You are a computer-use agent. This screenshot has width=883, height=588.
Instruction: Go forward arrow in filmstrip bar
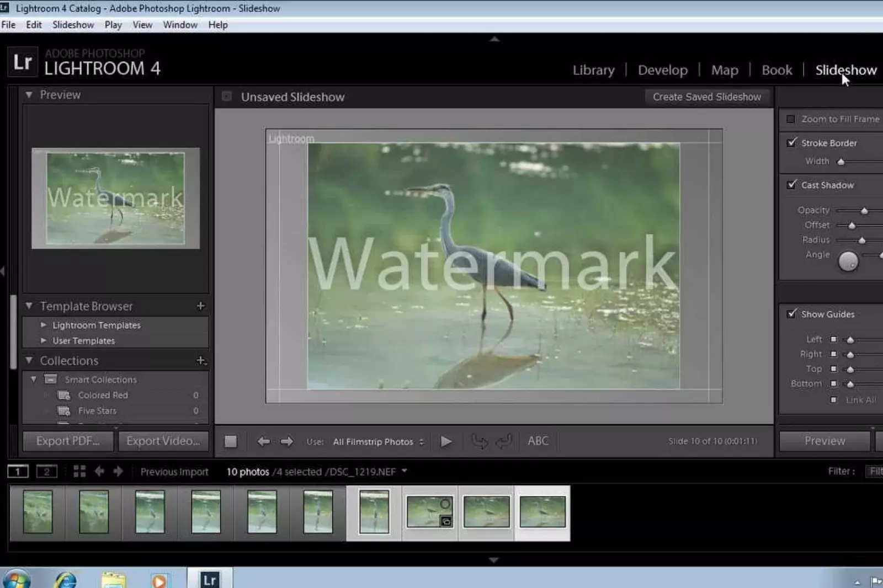coord(118,471)
